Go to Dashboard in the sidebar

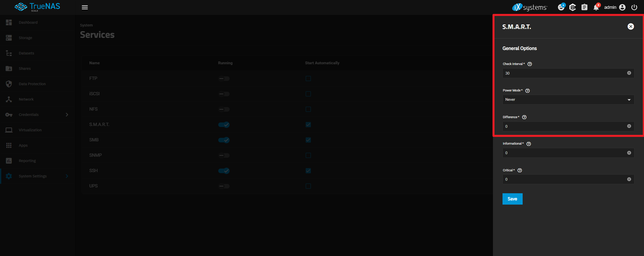[28, 22]
